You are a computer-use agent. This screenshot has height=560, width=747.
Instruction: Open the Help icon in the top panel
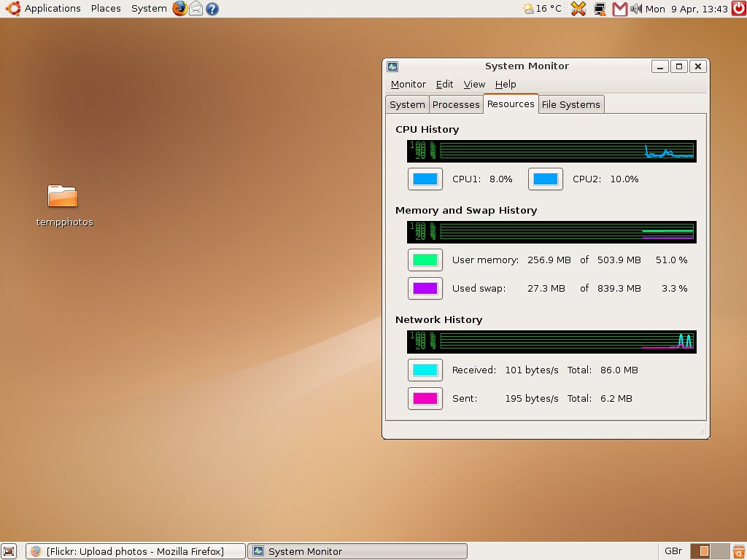tap(212, 8)
